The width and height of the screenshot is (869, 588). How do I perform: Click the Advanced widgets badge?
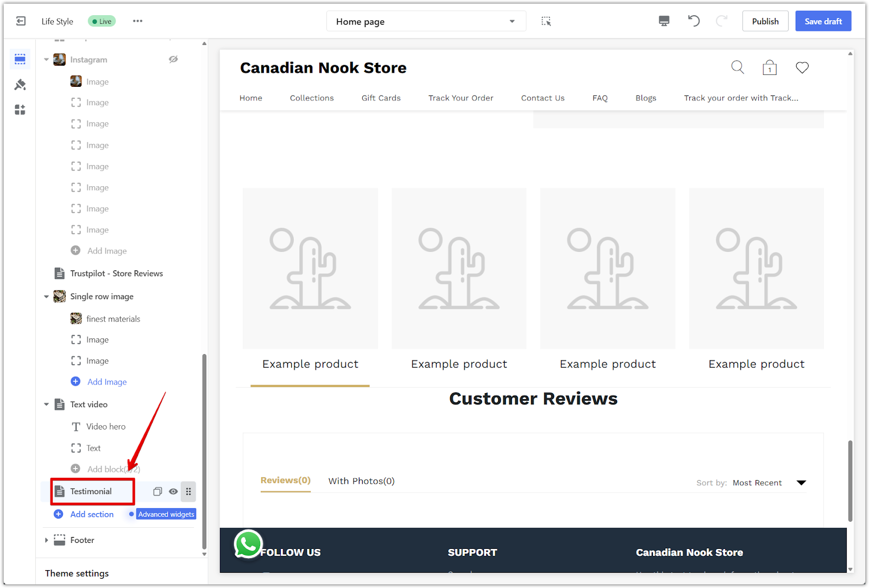click(x=166, y=514)
